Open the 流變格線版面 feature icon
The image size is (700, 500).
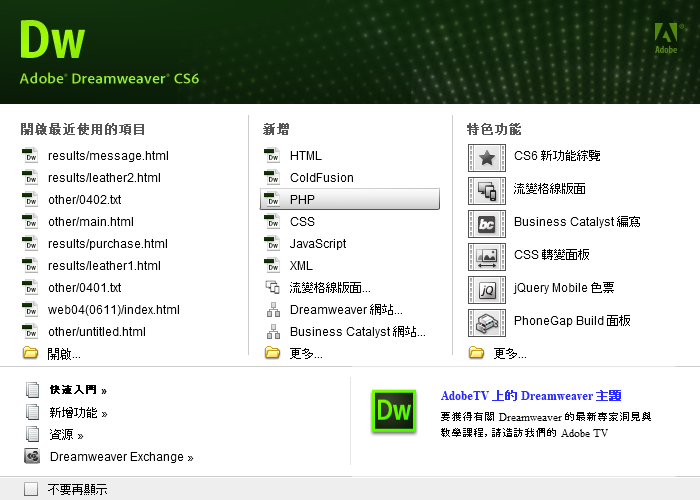tap(487, 190)
